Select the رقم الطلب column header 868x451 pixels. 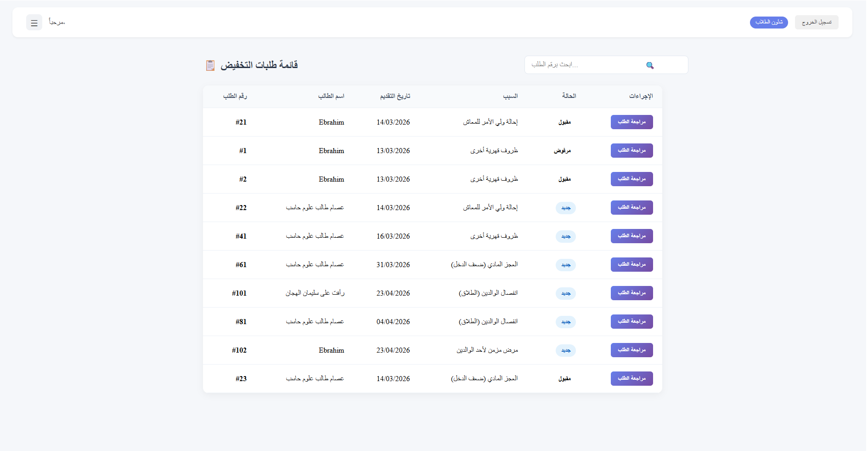[x=236, y=96]
